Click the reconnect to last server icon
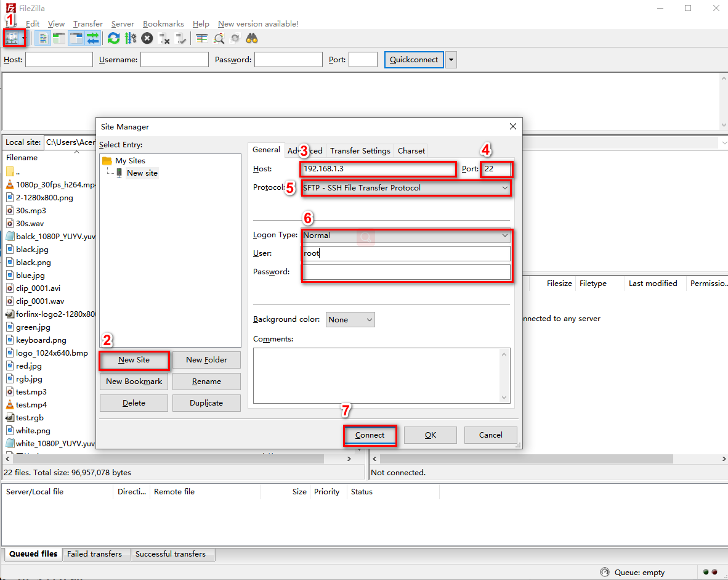The height and width of the screenshot is (580, 728). [180, 38]
